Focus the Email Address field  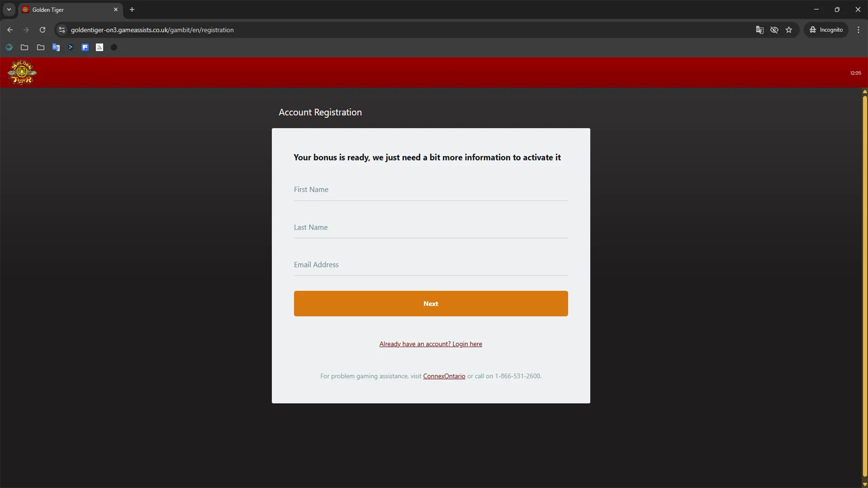430,265
